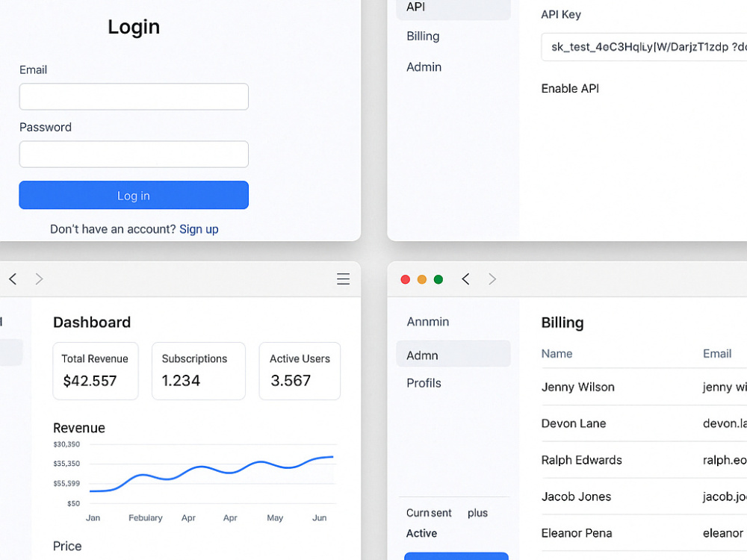Click forward arrow in Dashboard window
This screenshot has width=747, height=560.
point(39,279)
